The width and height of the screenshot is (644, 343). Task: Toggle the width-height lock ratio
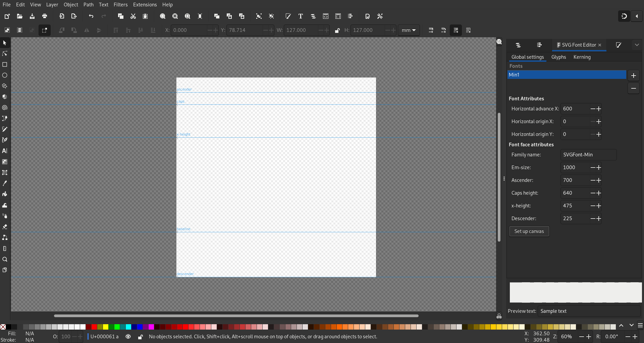click(x=337, y=31)
